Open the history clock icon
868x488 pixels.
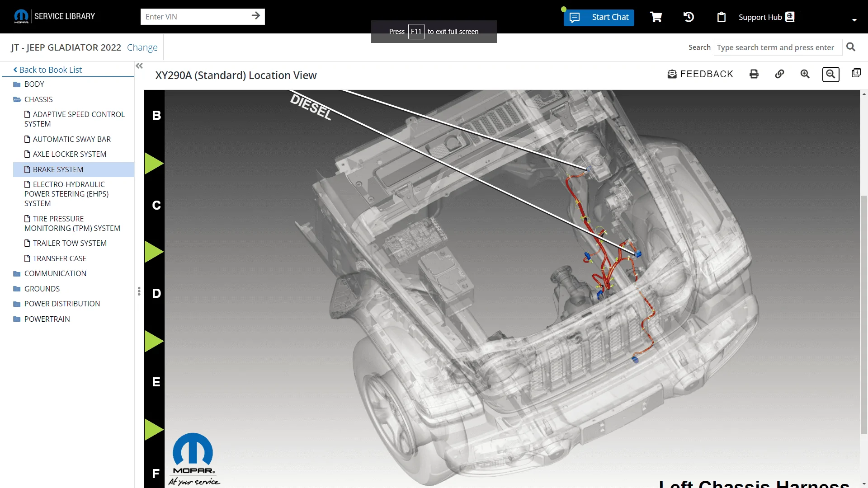coord(689,17)
